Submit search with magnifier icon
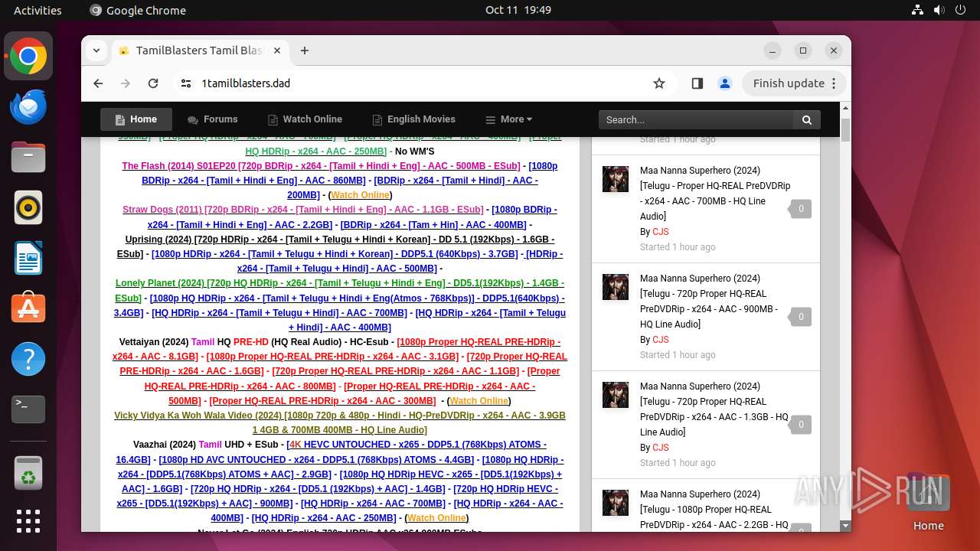This screenshot has width=980, height=551. 807,119
